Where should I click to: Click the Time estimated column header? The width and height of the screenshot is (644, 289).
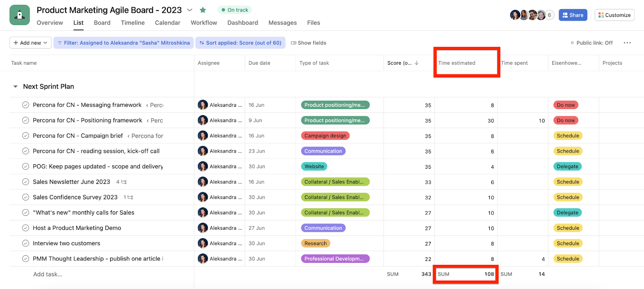click(457, 63)
